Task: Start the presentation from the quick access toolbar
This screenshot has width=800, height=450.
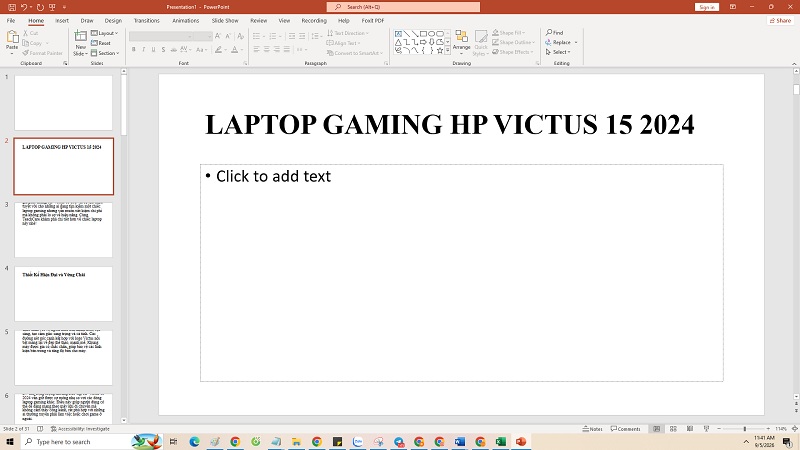Action: coord(52,7)
